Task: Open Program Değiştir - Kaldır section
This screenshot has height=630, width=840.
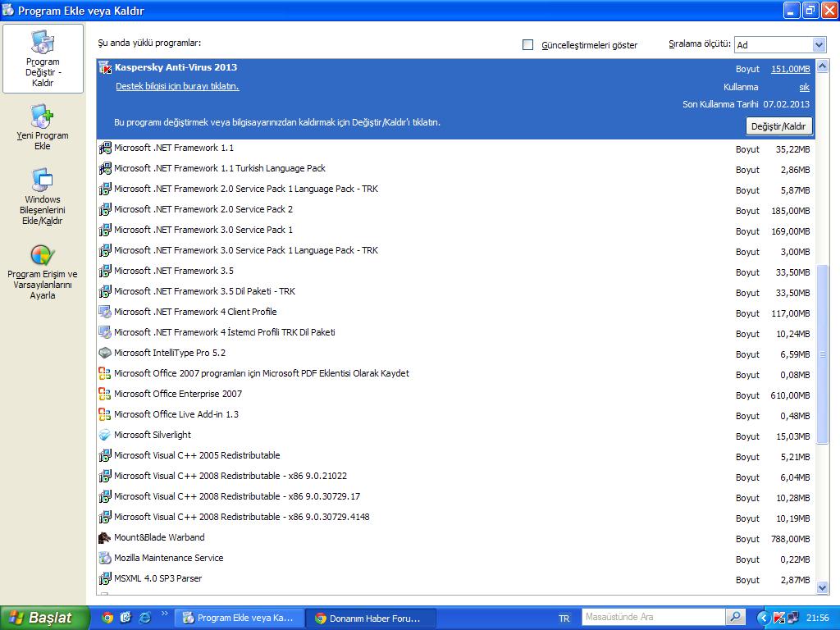Action: [x=43, y=58]
